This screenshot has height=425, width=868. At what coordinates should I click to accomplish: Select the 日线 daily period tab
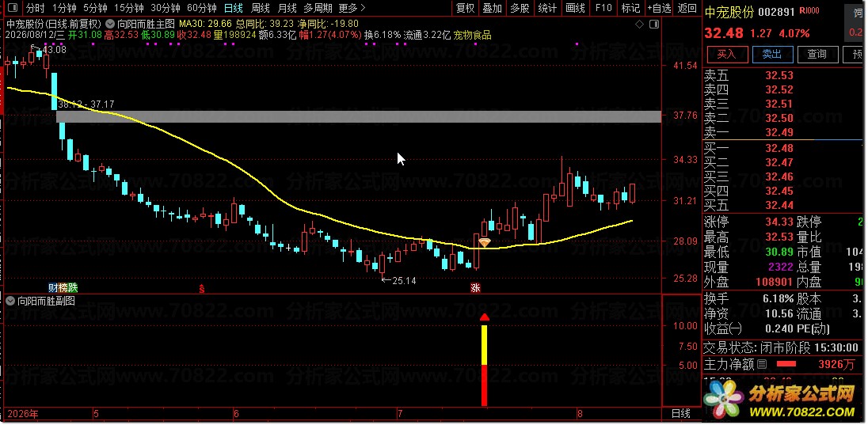tap(233, 8)
